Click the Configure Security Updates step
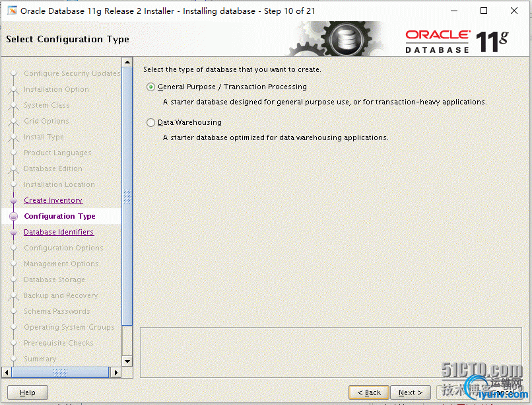 click(x=72, y=73)
